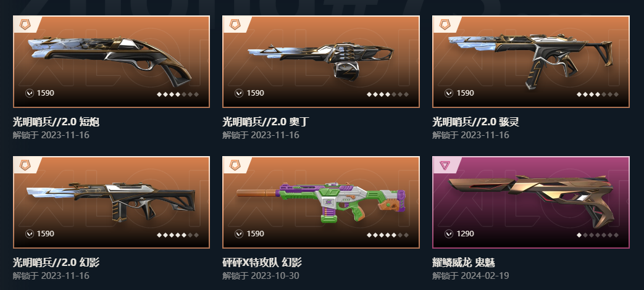644x290 pixels.
Task: Click the upgrade level diamonds on the 鬼魅 card
Action: pyautogui.click(x=598, y=235)
